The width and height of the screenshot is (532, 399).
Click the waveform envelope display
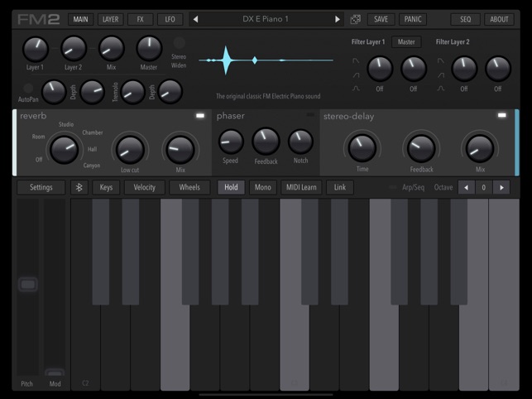coord(266,60)
